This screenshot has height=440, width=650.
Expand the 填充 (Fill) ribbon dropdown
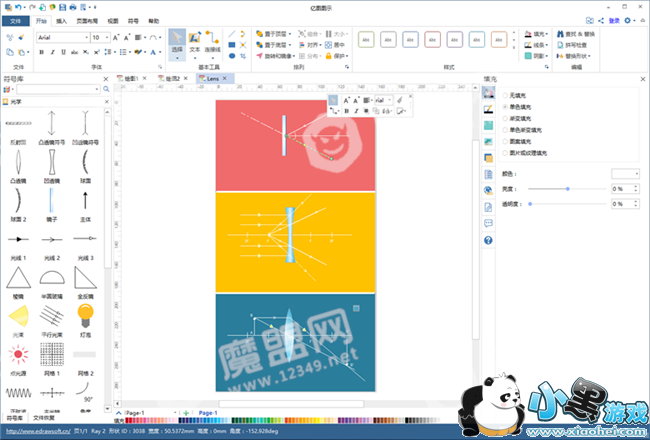pyautogui.click(x=547, y=34)
